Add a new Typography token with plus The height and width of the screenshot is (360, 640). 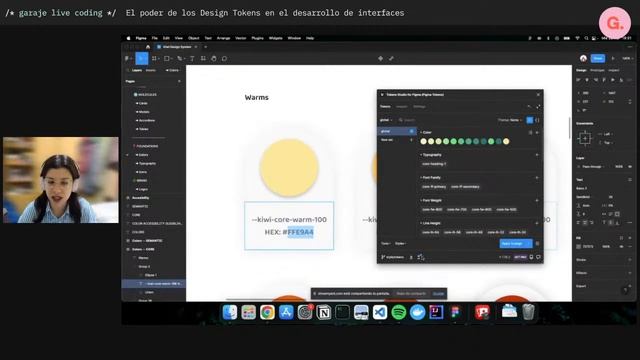pos(537,155)
